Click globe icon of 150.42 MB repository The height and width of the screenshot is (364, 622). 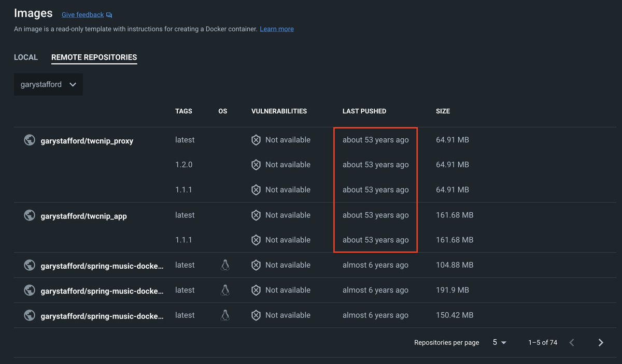[30, 315]
